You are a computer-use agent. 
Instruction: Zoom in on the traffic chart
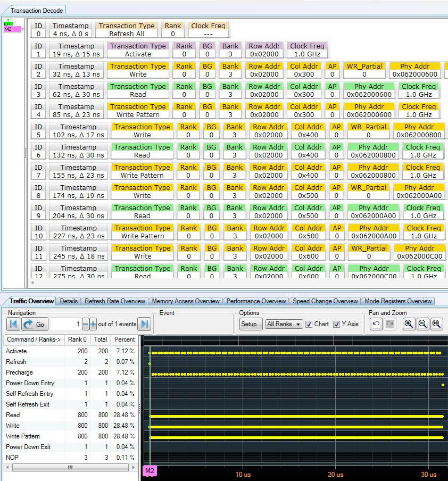pos(409,324)
